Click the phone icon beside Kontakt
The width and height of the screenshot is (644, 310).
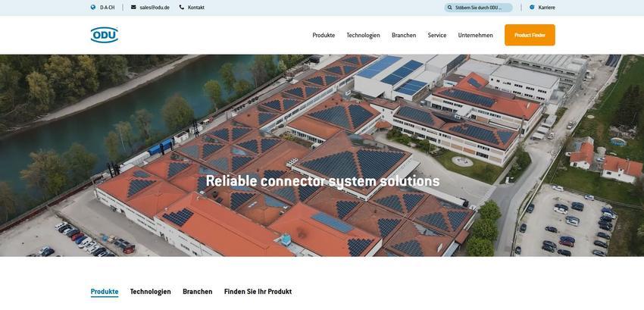[x=182, y=7]
